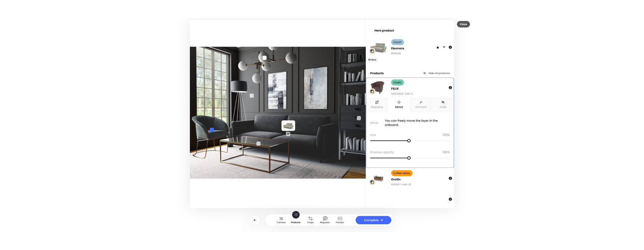This screenshot has width=644, height=250.
Task: Click the Eleonore couch info icon
Action: (x=450, y=47)
